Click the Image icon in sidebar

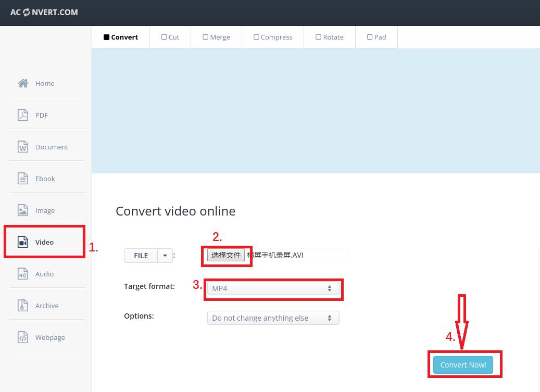23,210
